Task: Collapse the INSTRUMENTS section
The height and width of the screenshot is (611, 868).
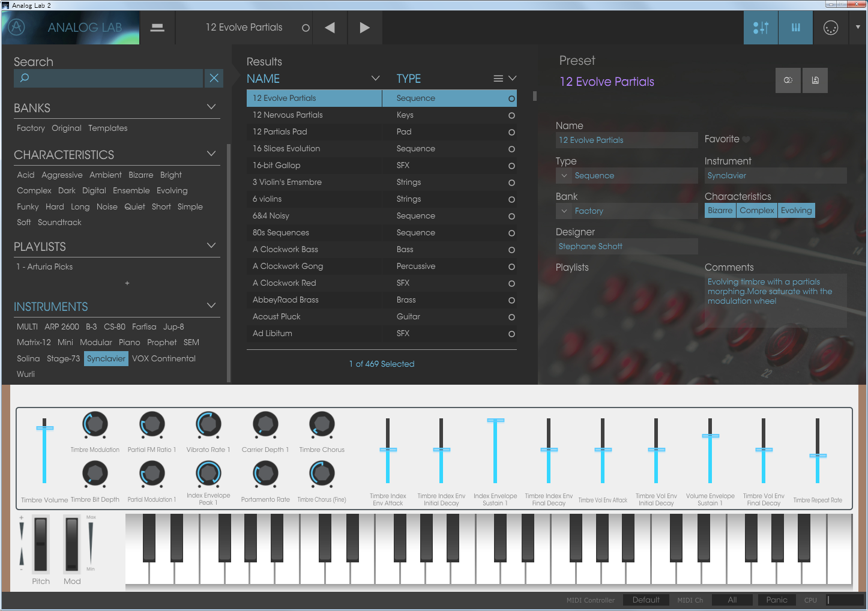Action: point(211,305)
